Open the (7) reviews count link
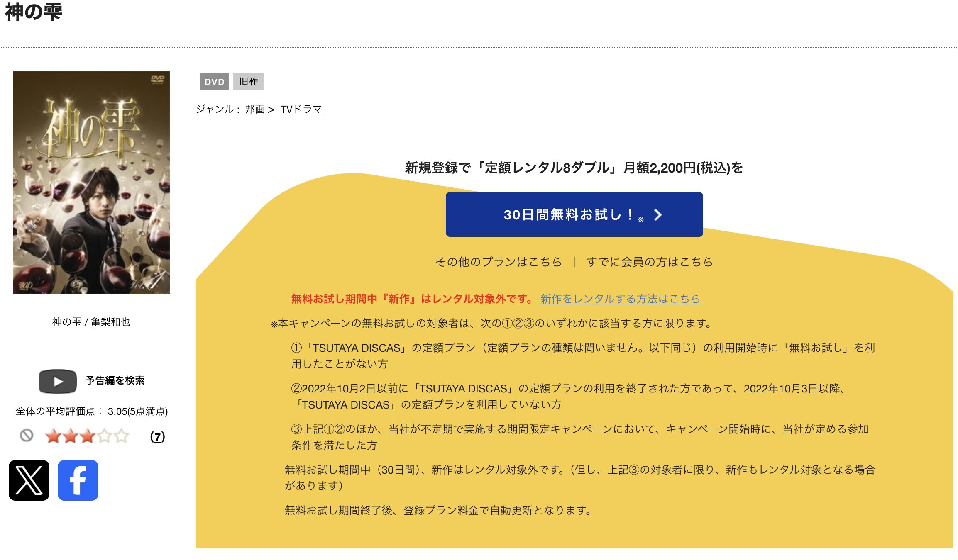 [x=158, y=436]
